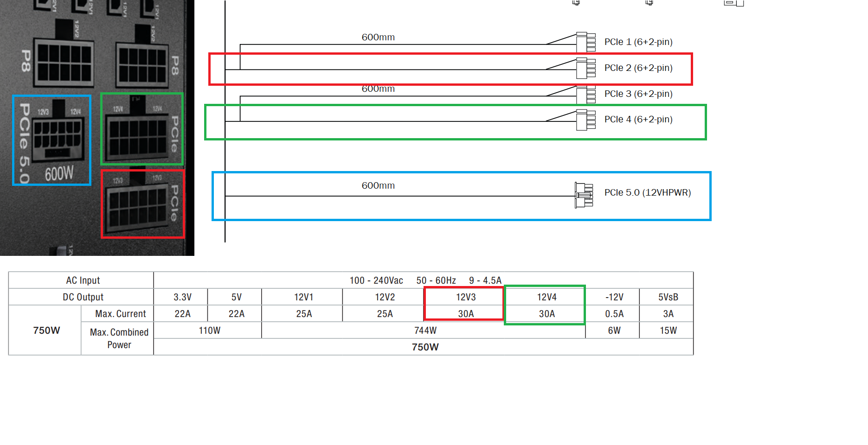Click the PCIe 4 connector icon
Image resolution: width=868 pixels, height=445 pixels.
[x=586, y=120]
